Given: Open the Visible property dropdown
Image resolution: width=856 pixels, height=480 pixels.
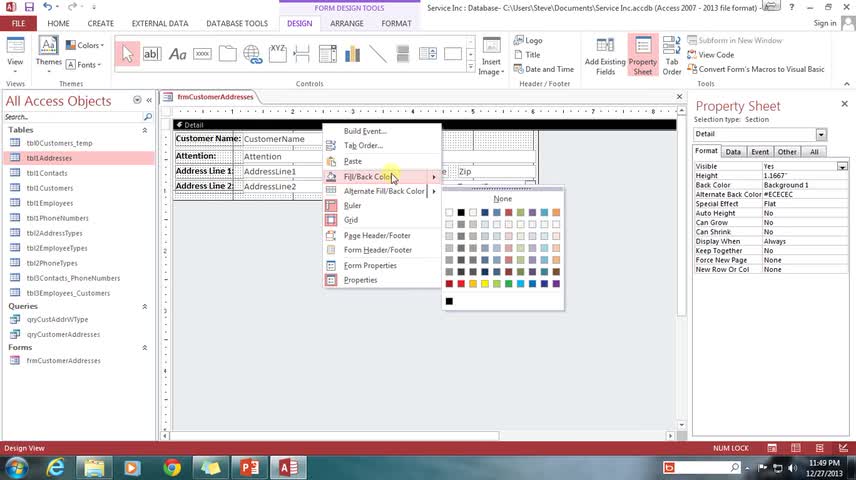Looking at the screenshot, I should tap(842, 167).
